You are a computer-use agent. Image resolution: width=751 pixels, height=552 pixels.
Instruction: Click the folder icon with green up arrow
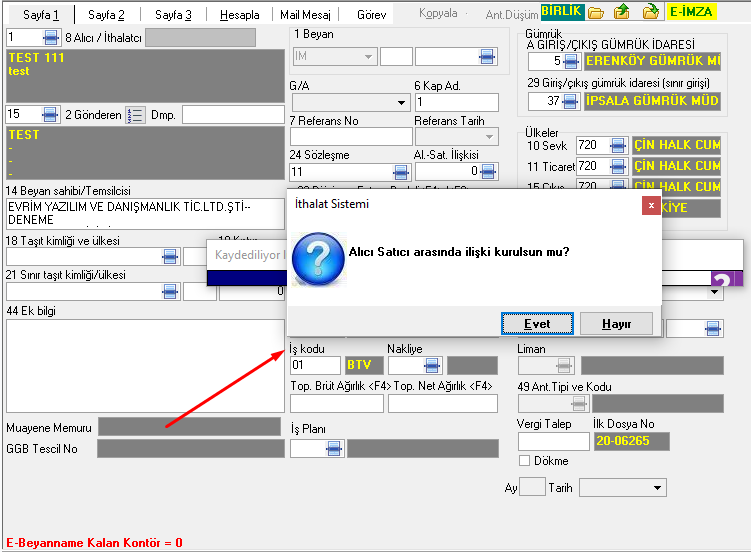click(x=622, y=13)
